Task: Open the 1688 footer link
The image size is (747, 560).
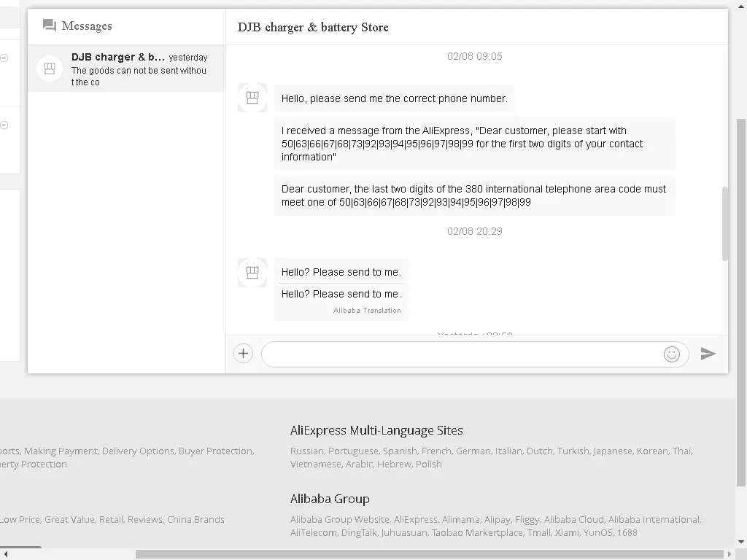Action: pyautogui.click(x=627, y=533)
